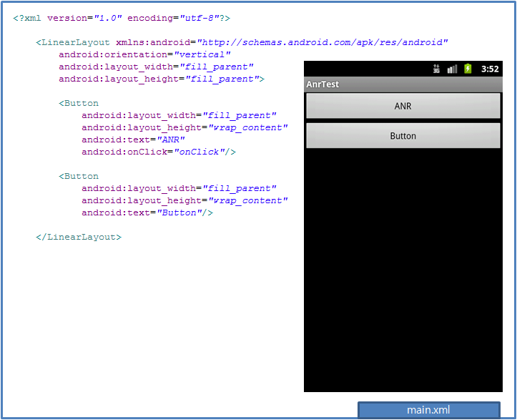Click the xml version declaration line
Screen dimensions: 517x420
coord(122,18)
